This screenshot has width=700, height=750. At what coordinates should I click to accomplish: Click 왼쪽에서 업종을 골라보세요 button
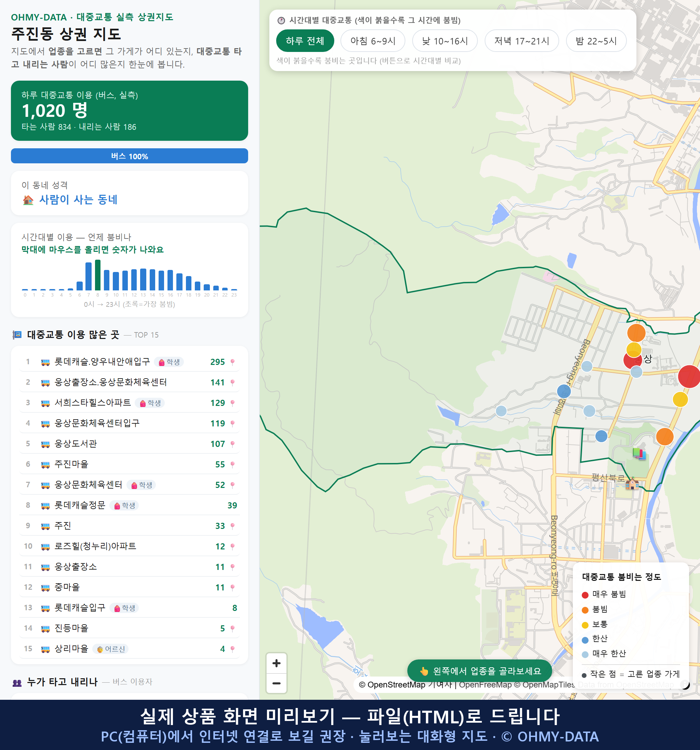click(480, 671)
